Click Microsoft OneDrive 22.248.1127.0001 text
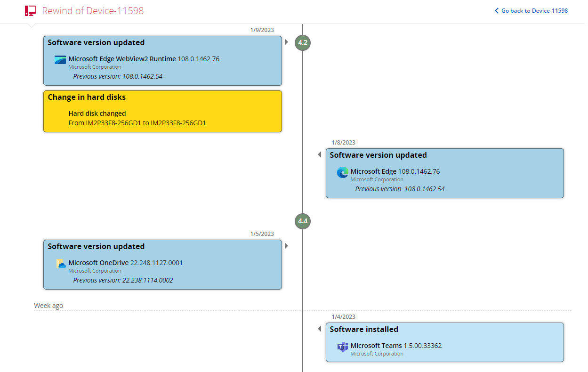The image size is (588, 372). (126, 263)
